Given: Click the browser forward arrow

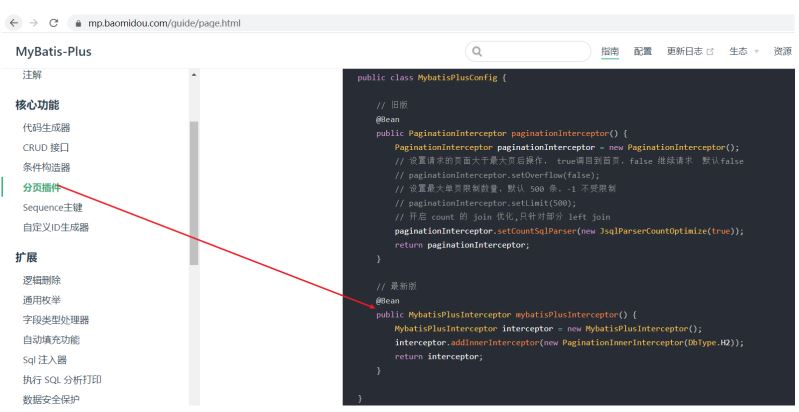Looking at the screenshot, I should click(32, 23).
